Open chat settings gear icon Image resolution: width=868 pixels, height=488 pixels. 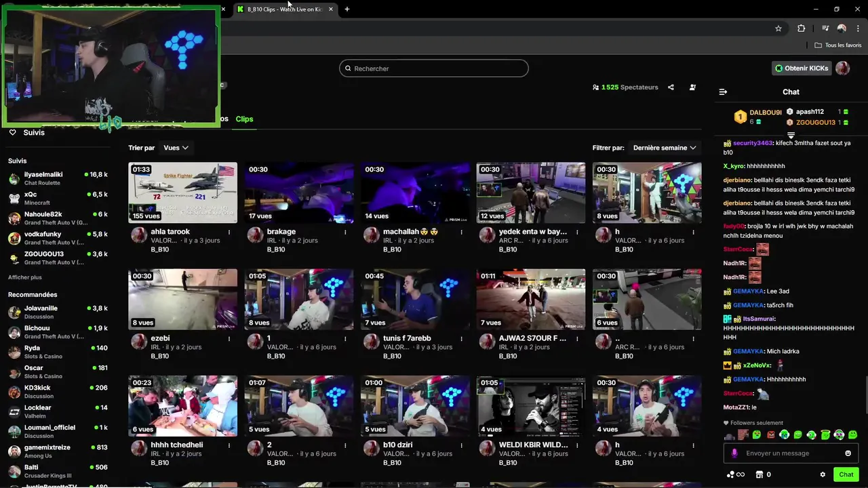[x=823, y=474]
